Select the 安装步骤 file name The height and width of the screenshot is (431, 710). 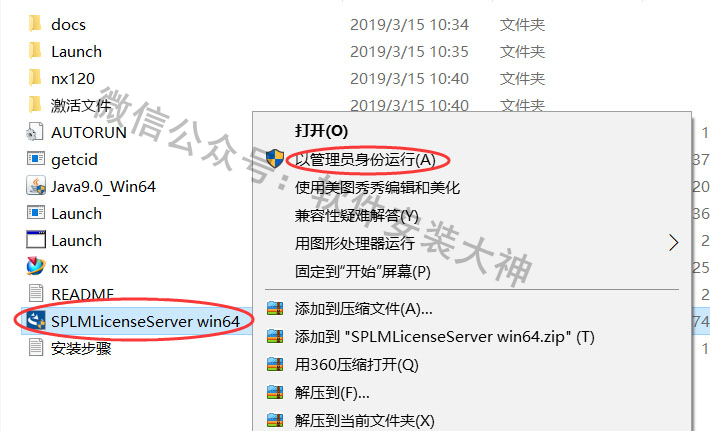pyautogui.click(x=81, y=348)
